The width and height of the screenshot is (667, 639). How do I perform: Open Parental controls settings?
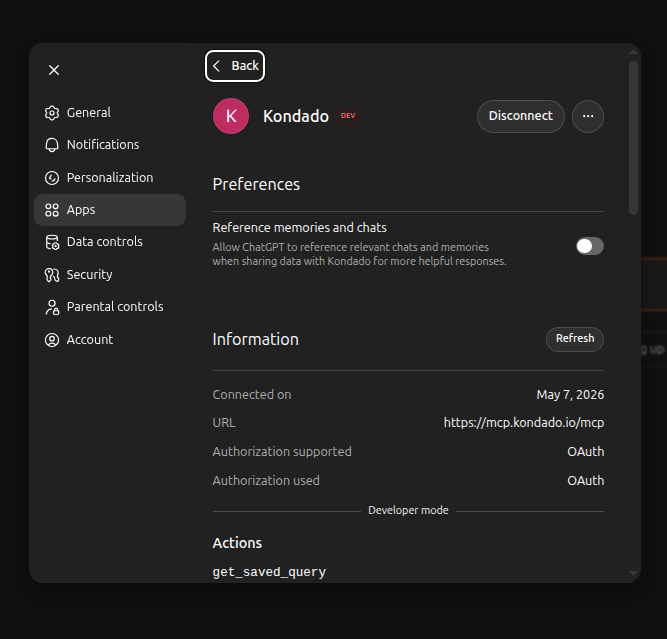click(110, 307)
